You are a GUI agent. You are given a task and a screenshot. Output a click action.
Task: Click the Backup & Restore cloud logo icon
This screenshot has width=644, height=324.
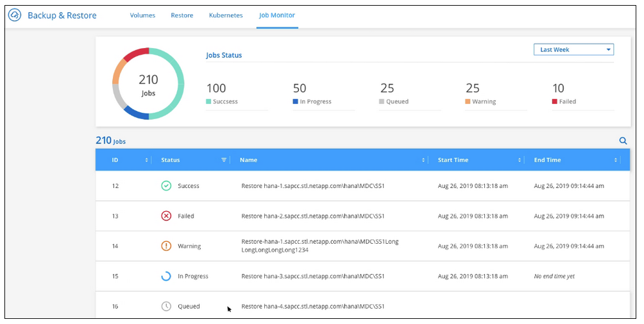[x=15, y=15]
